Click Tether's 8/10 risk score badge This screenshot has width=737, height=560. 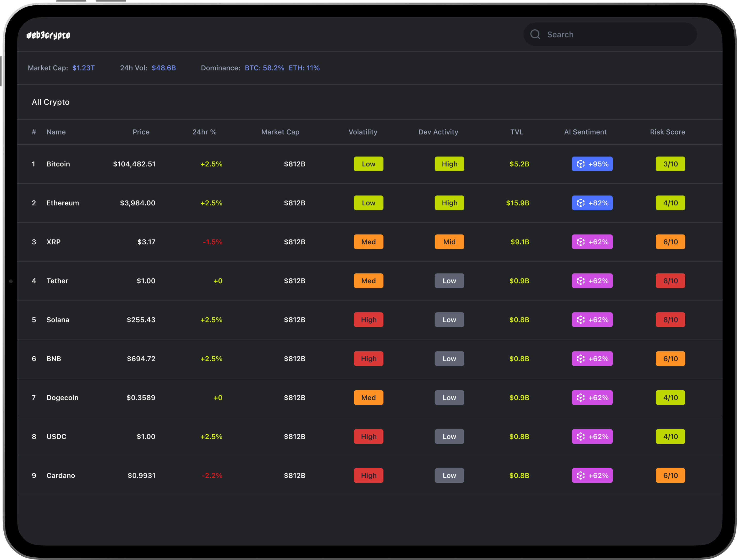[670, 281]
